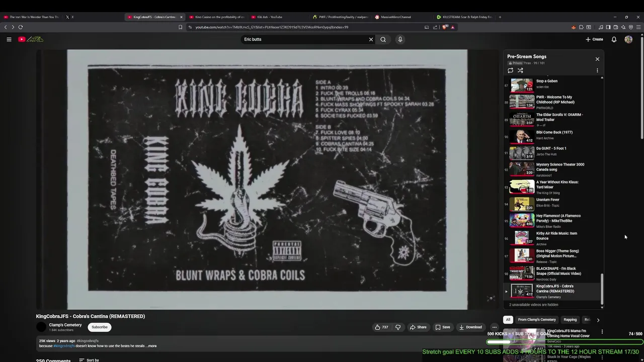The width and height of the screenshot is (644, 362).
Task: Open the account avatar menu
Action: 628,39
